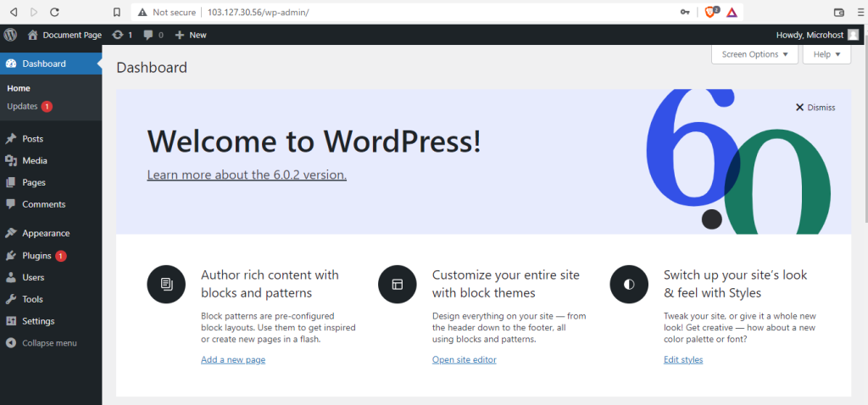The width and height of the screenshot is (868, 405).
Task: Click the address bar URL field
Action: (x=437, y=12)
